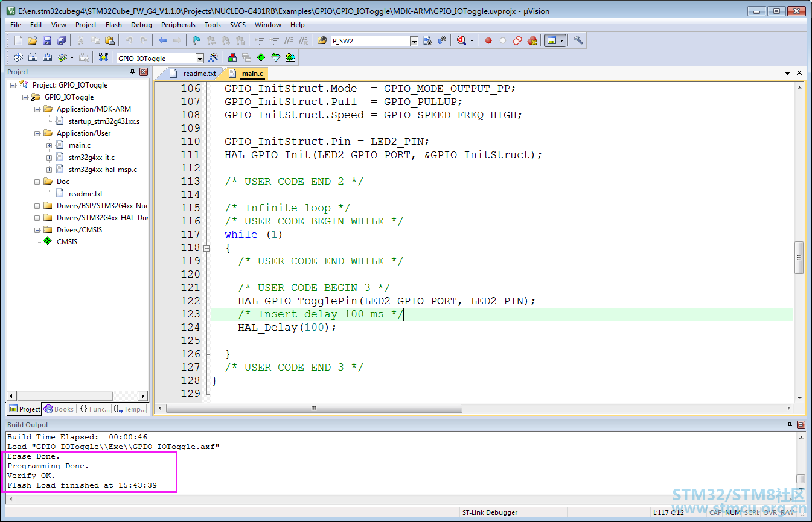The height and width of the screenshot is (522, 812).
Task: Open the GPIO_IOToggle target dropdown
Action: (200, 59)
